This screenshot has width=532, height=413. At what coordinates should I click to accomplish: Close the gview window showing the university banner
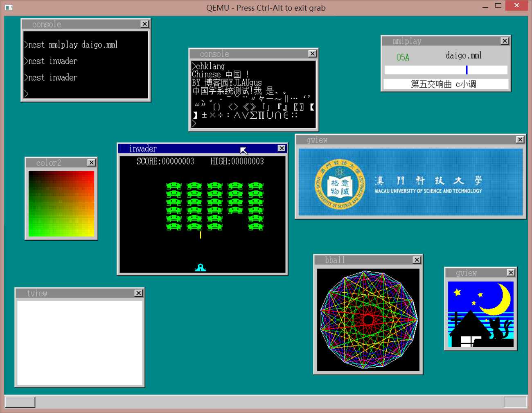pos(520,140)
